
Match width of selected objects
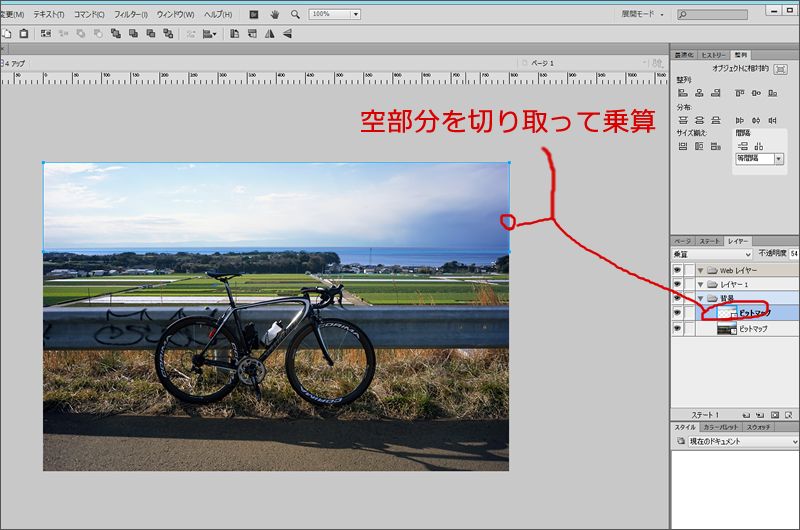683,146
